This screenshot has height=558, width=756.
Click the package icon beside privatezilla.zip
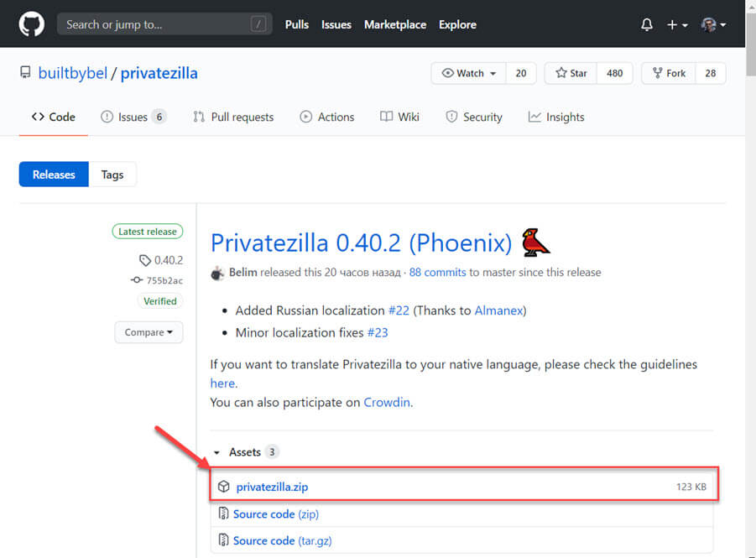[x=224, y=487]
